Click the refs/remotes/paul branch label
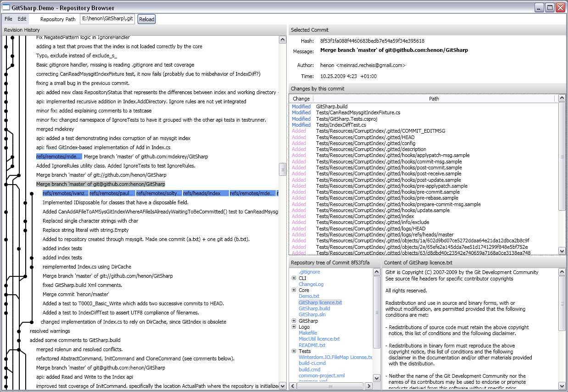 [112, 193]
